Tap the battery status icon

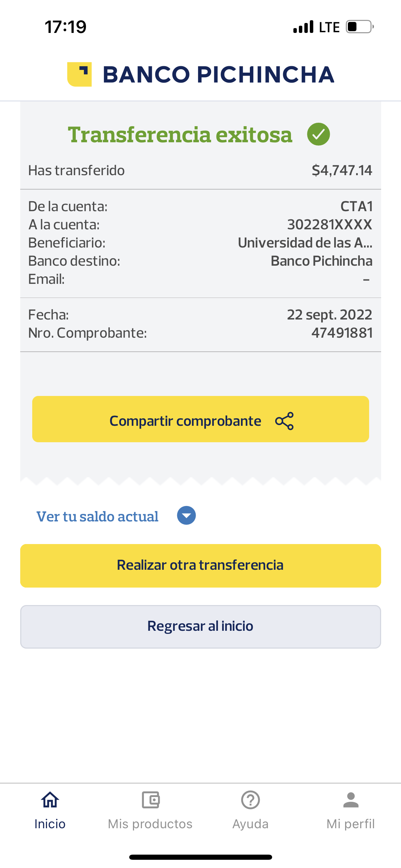point(359,27)
